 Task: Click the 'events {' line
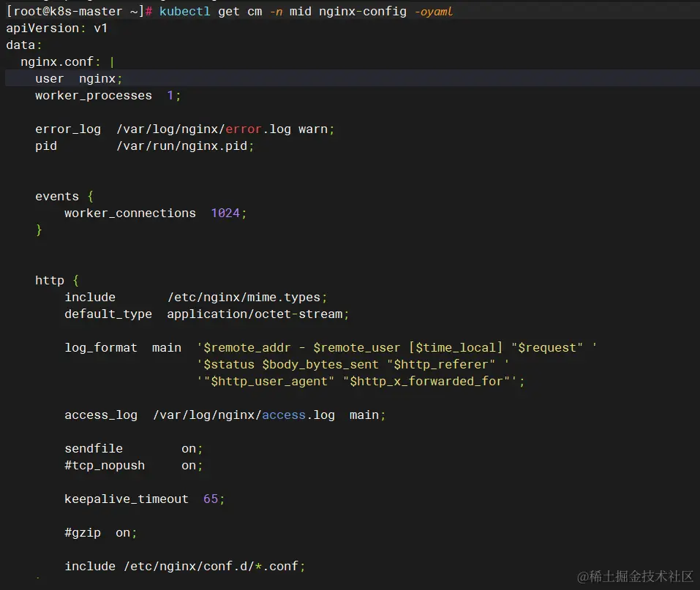coord(64,197)
